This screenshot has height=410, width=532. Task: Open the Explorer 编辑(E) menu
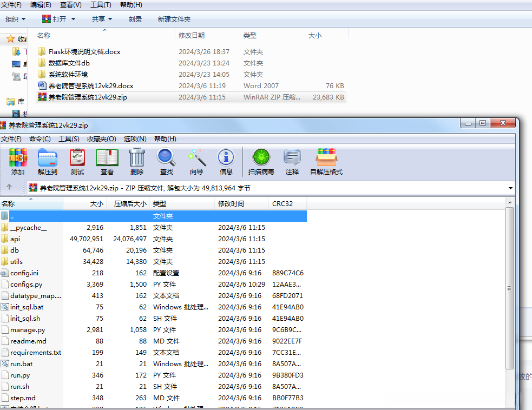[x=41, y=5]
